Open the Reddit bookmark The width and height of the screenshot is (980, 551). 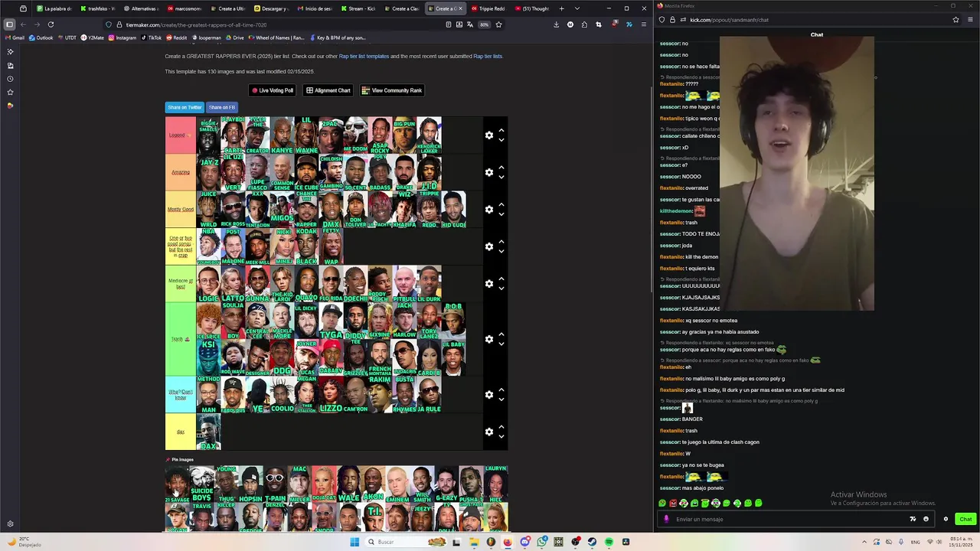[176, 37]
